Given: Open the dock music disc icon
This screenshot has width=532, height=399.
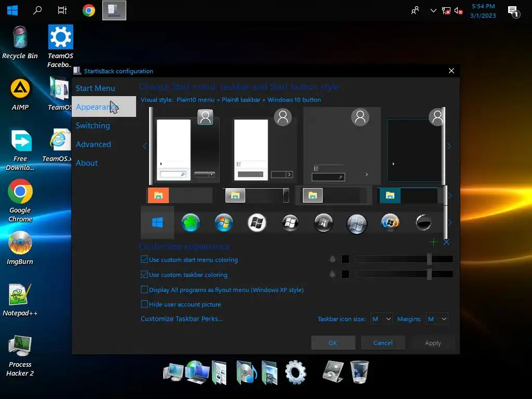Looking at the screenshot, I should tap(246, 373).
